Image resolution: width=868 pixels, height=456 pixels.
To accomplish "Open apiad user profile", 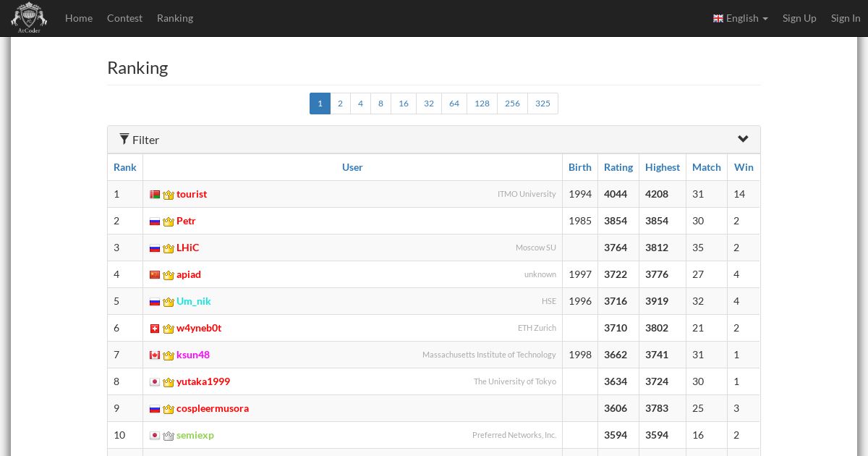I will click(x=189, y=274).
